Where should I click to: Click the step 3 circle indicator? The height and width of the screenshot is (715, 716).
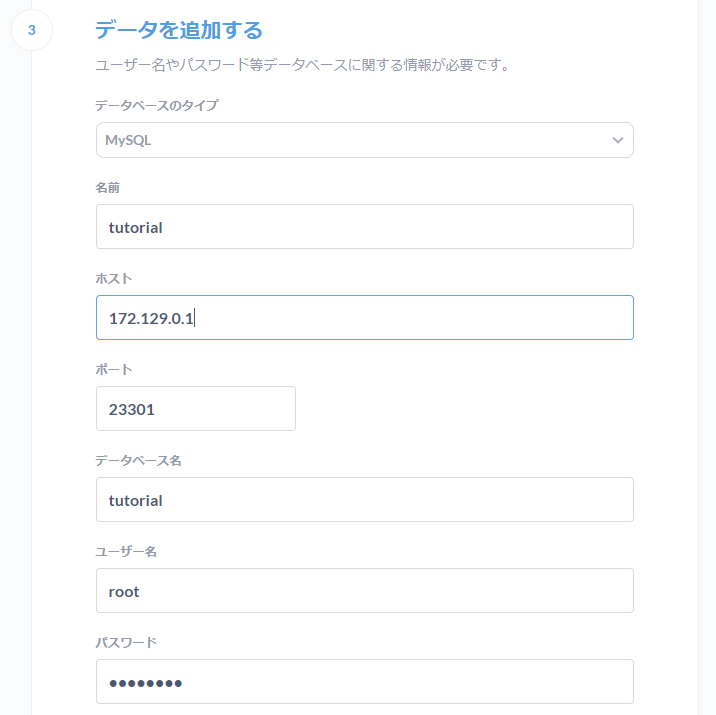click(x=31, y=30)
